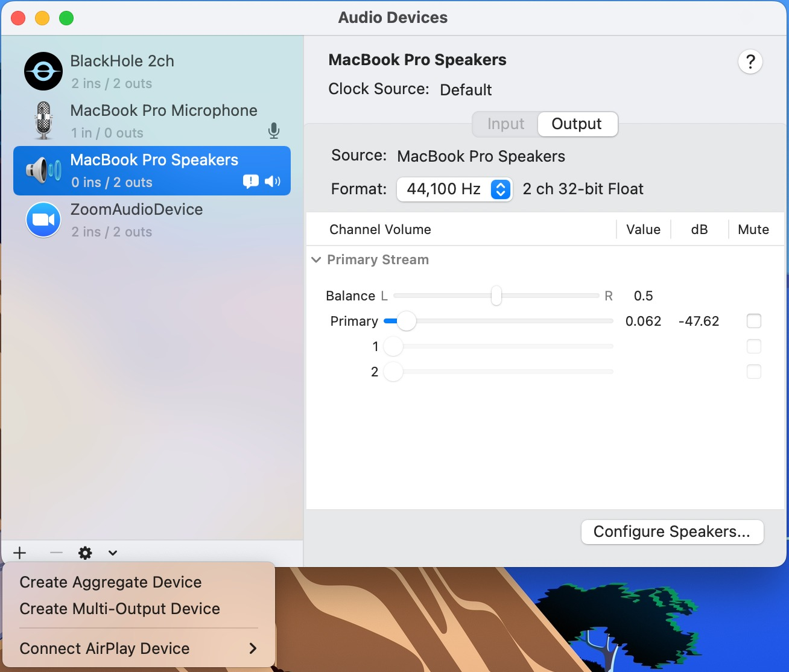
Task: Collapse the Primary Stream section
Action: click(316, 260)
